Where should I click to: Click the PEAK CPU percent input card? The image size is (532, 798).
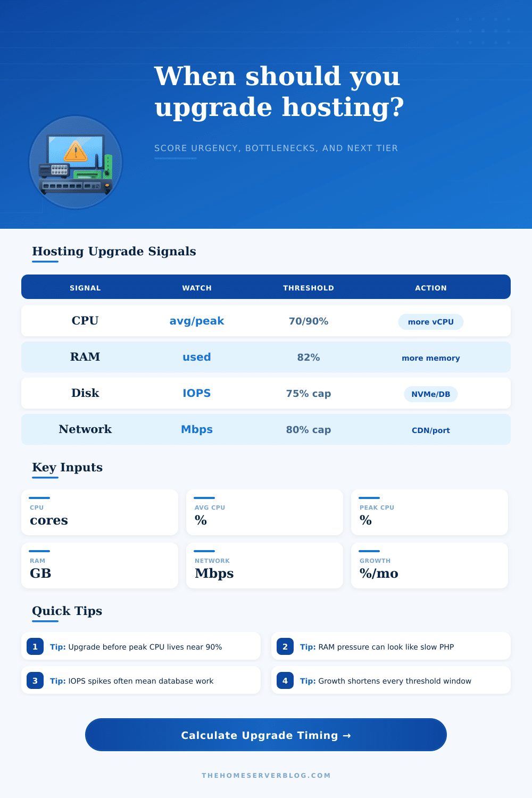pyautogui.click(x=429, y=512)
